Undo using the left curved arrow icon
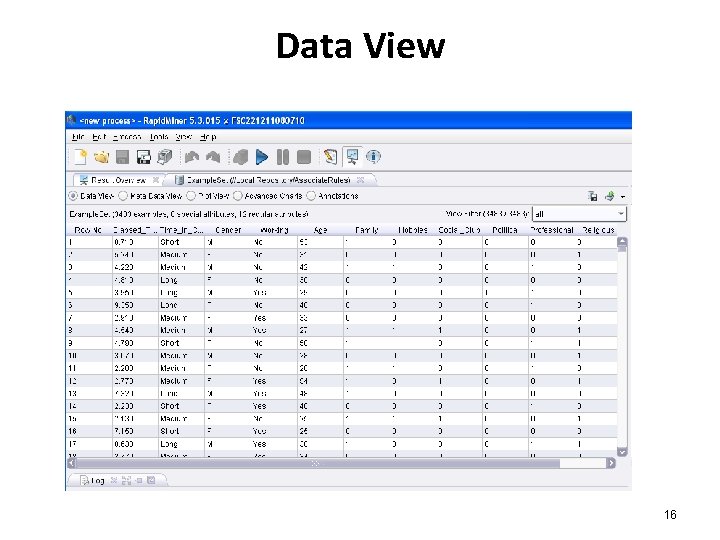Screen dimensions: 720x540 (192, 157)
